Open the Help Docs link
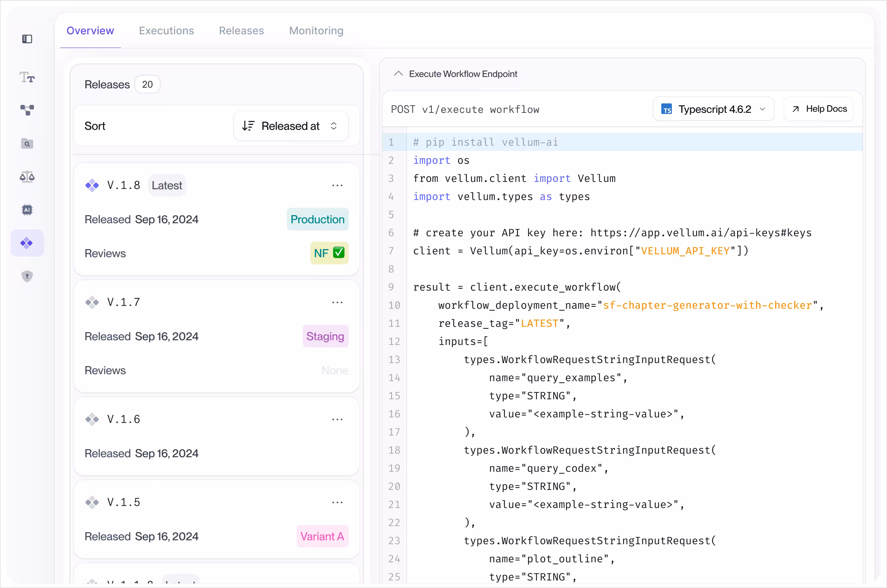Screen dimensions: 887x588 coord(819,109)
